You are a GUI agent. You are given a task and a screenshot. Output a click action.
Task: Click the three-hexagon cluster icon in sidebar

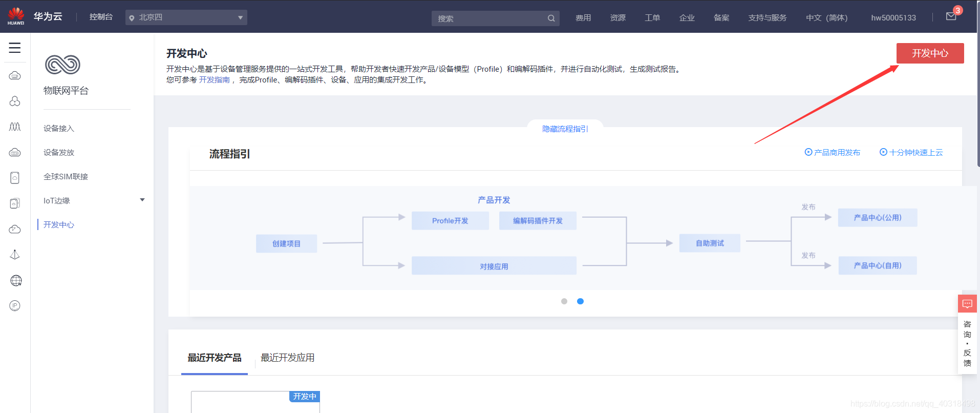(x=15, y=101)
